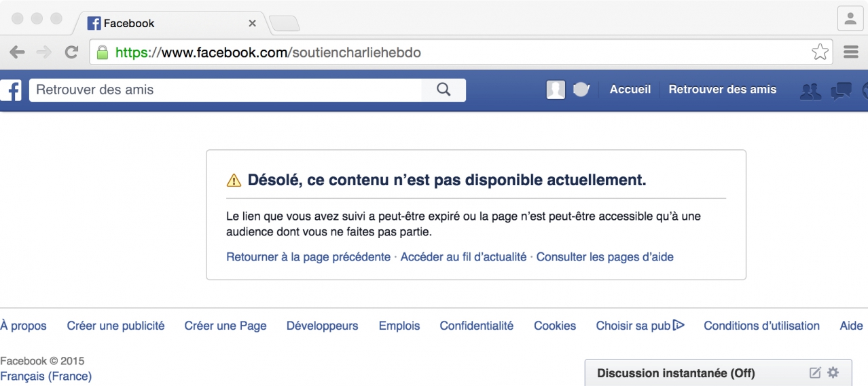Click 'Accéder au fil d'actualité' link

(463, 257)
